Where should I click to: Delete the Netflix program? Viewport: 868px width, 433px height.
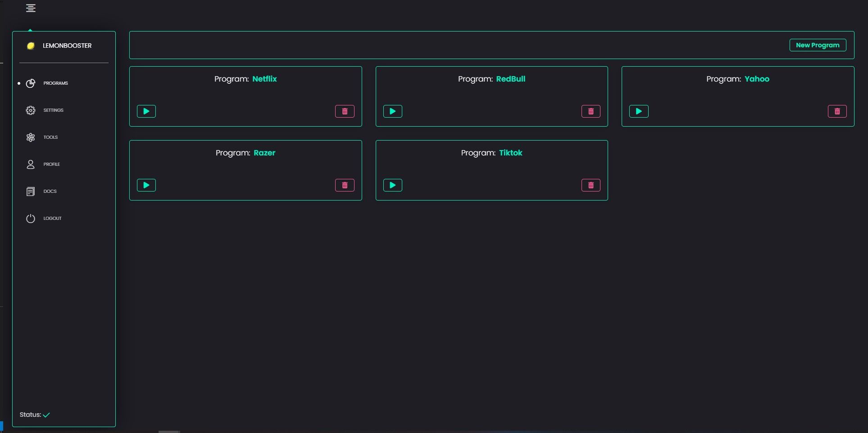pyautogui.click(x=345, y=111)
